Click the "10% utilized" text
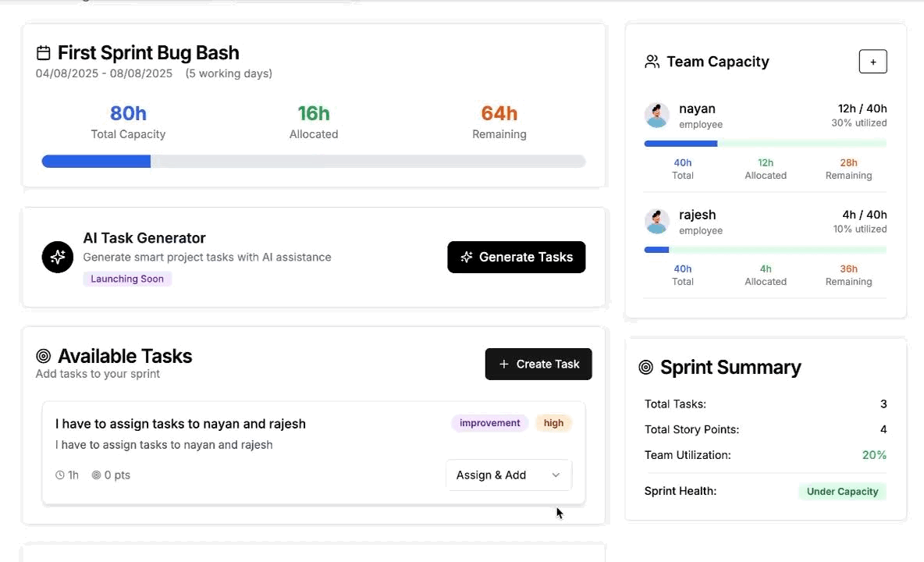924x562 pixels. (860, 229)
